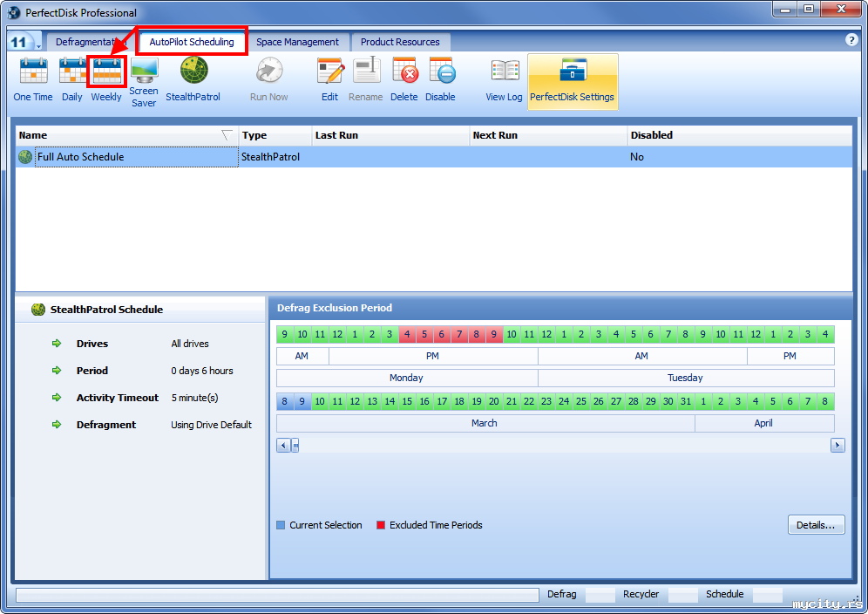Select March 15 date cell
The height and width of the screenshot is (614, 868).
[407, 401]
